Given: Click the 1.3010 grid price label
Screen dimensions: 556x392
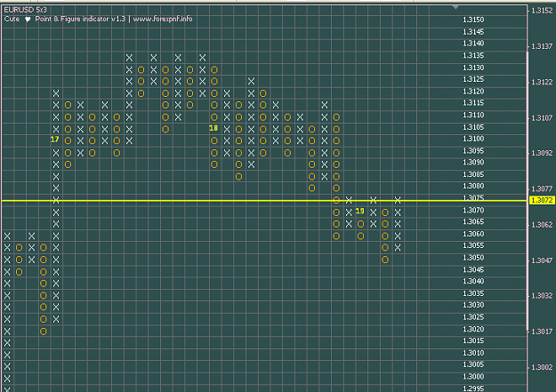Looking at the screenshot, I should point(473,353).
